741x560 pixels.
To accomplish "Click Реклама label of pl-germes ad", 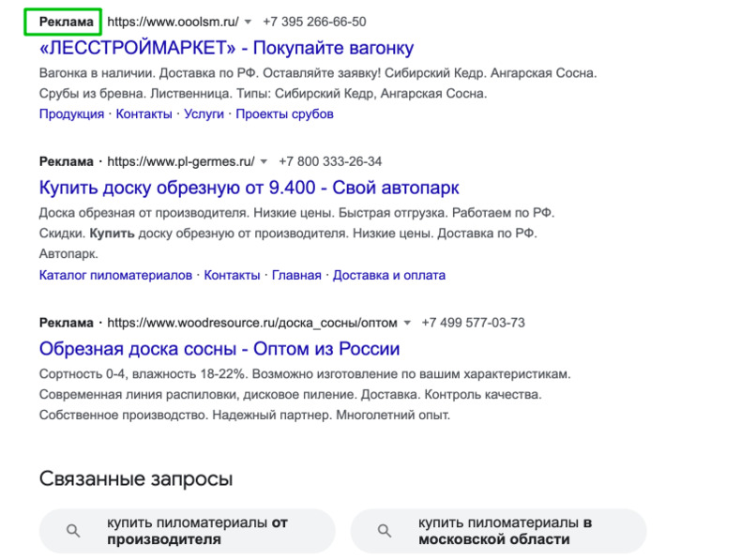I will (67, 162).
